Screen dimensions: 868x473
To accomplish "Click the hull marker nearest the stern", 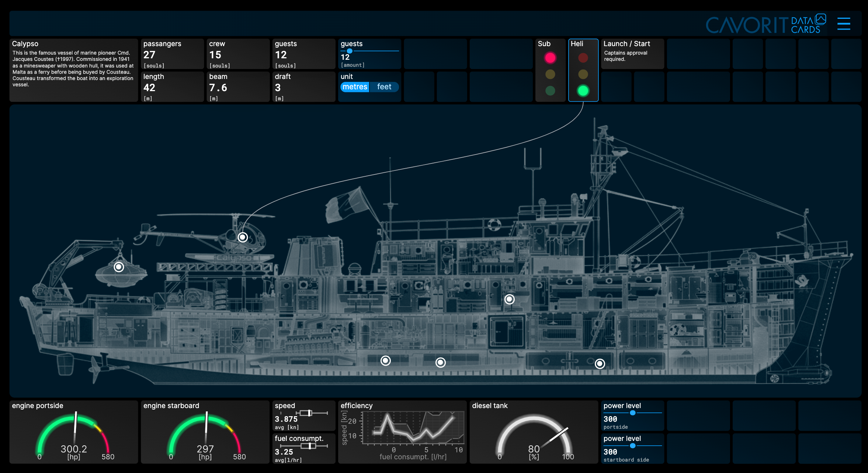I will (x=600, y=363).
